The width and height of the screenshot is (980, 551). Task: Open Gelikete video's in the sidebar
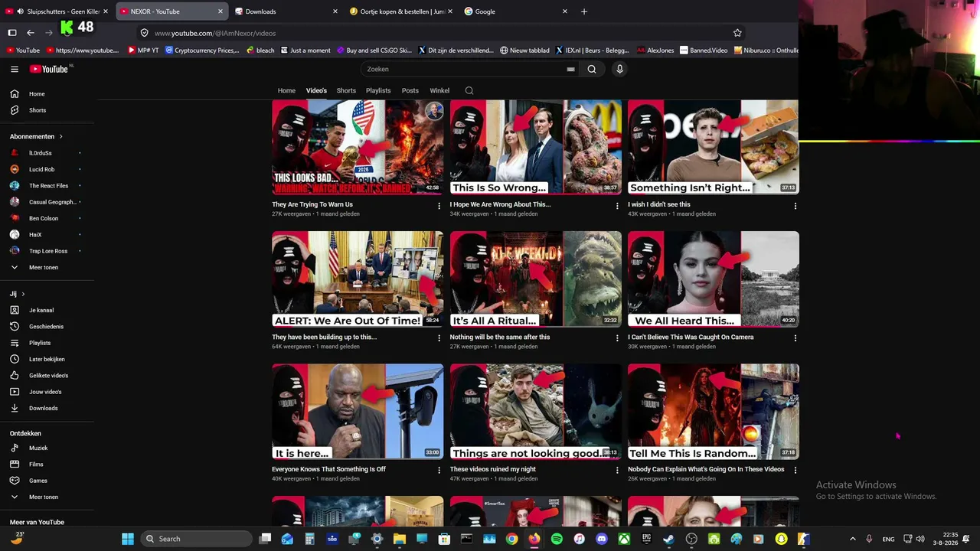click(47, 376)
